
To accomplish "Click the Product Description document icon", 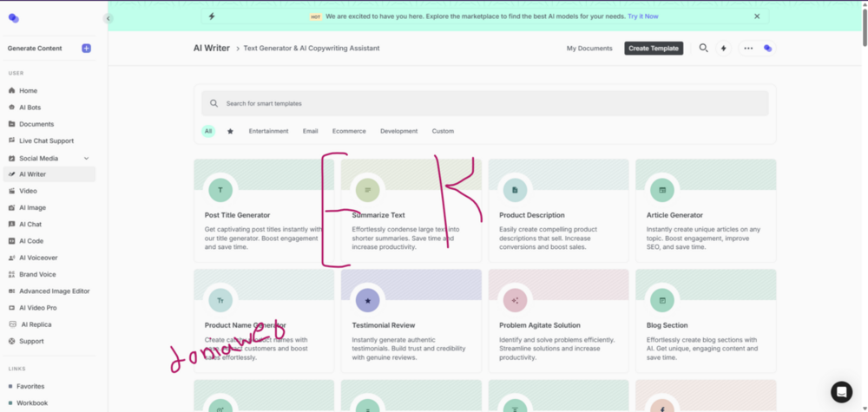I will pos(515,190).
